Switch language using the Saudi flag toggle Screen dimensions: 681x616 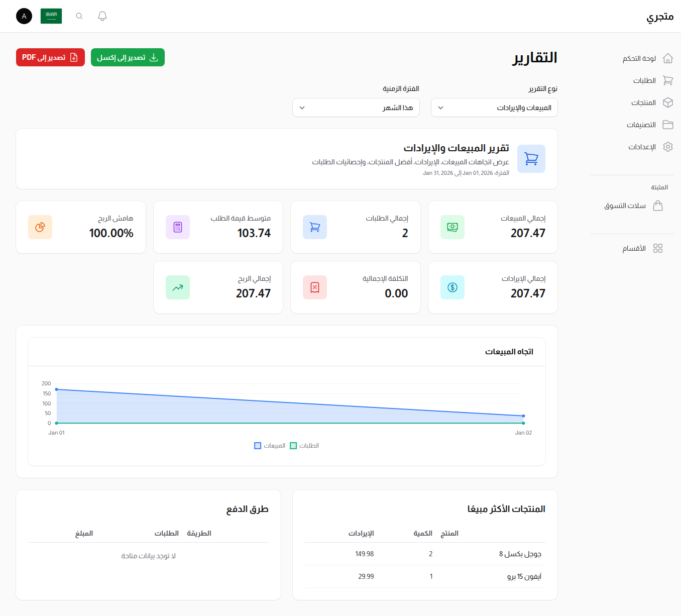[51, 16]
